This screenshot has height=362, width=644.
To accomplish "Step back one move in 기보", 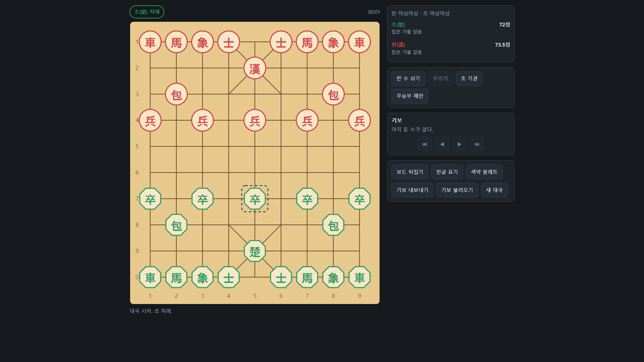I will pos(442,144).
